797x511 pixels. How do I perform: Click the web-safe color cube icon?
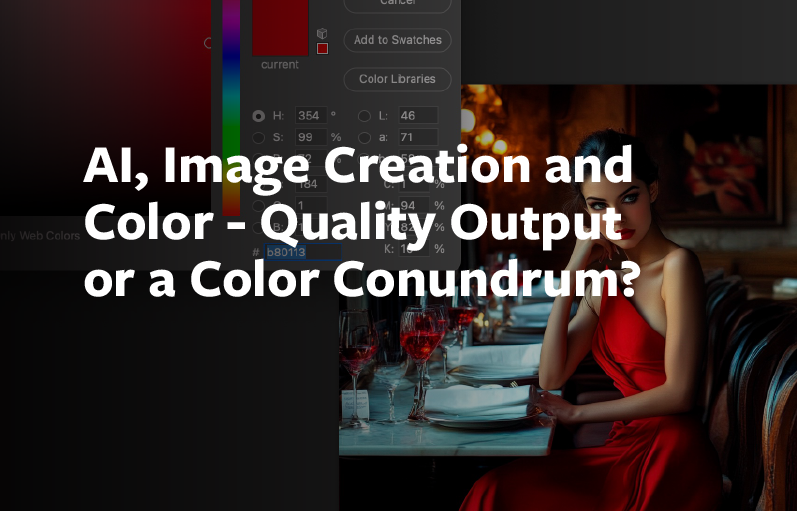tap(322, 33)
